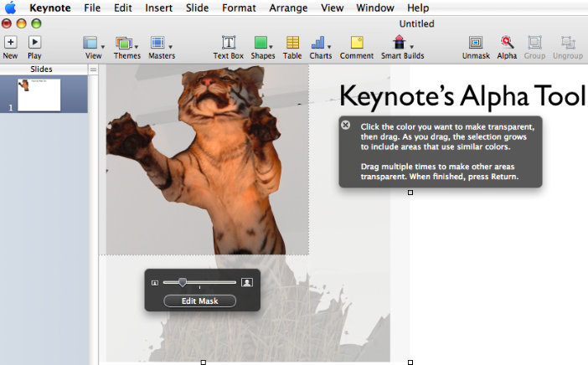Click the bottom-center image selection handle
Screen dimensions: 588x365
(x=204, y=362)
